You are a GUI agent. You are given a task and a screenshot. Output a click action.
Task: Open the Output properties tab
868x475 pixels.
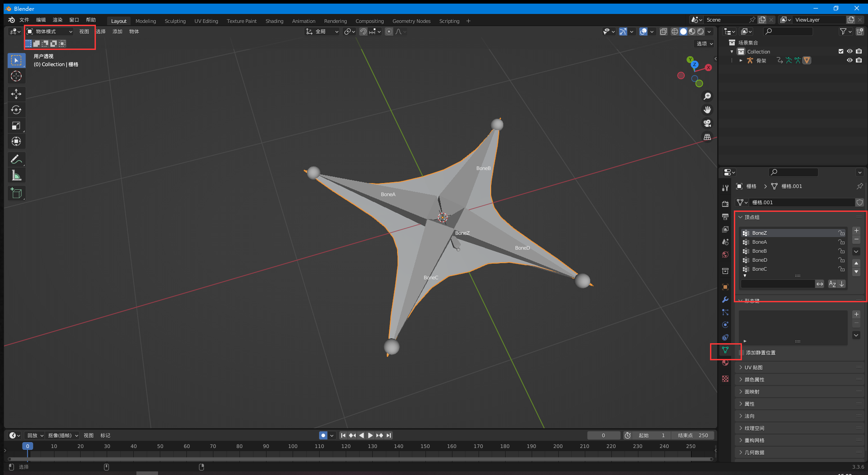(x=725, y=217)
